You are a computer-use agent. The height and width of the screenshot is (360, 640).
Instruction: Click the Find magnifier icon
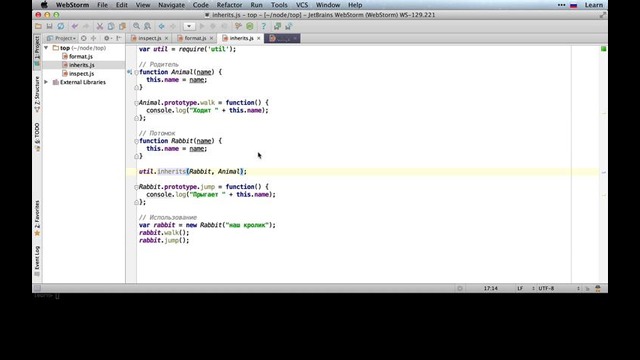(136, 26)
